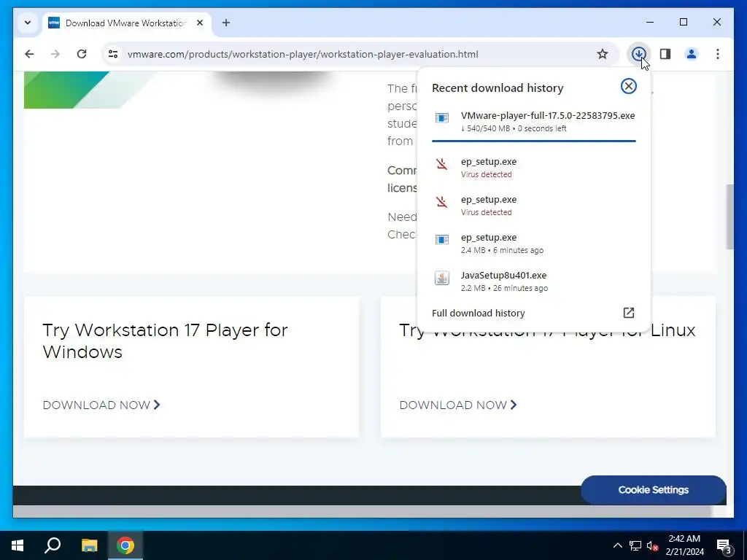Open the side panel icon

pyautogui.click(x=665, y=54)
